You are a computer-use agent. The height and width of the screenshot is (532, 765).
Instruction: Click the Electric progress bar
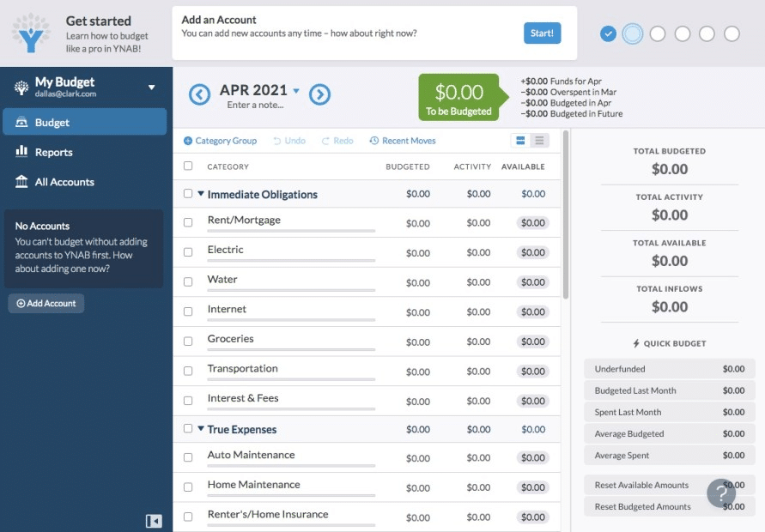click(291, 260)
